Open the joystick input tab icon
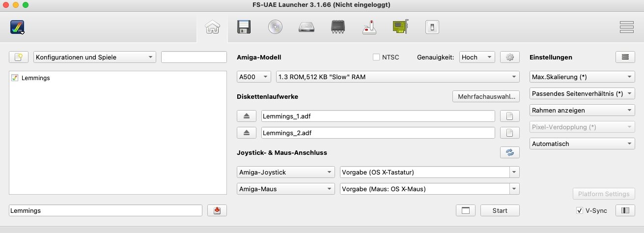The width and height of the screenshot is (644, 233). pos(369,27)
